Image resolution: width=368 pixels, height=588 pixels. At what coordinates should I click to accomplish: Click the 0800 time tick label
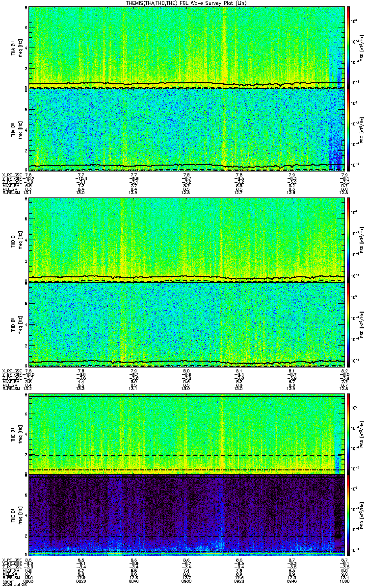pyautogui.click(x=28, y=582)
